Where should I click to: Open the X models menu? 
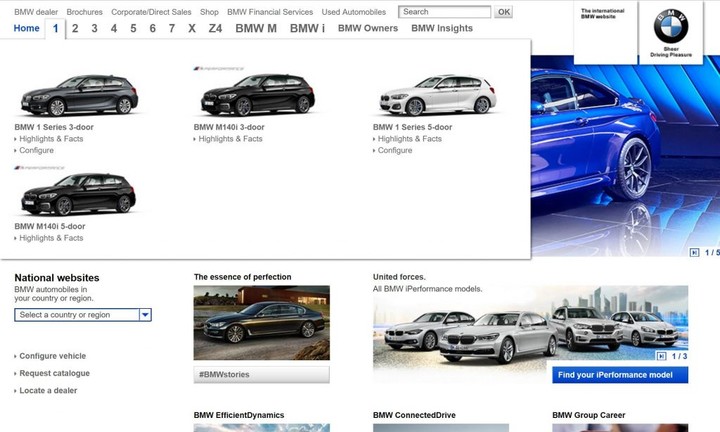(x=192, y=28)
